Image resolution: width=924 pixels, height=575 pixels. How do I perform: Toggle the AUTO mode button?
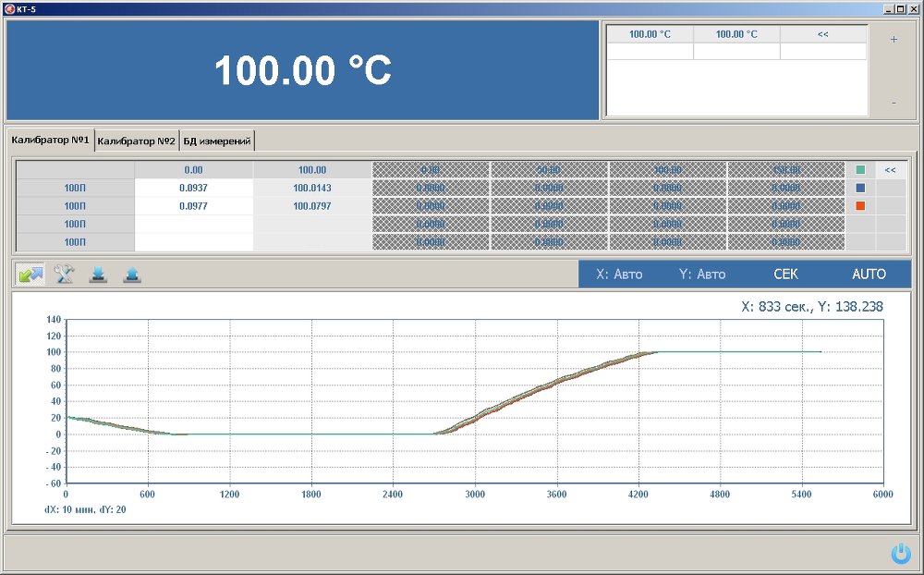(x=869, y=275)
